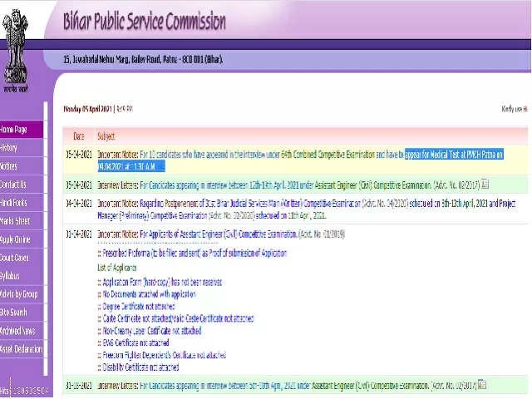Open Asset Declaration page
The width and height of the screenshot is (532, 399).
(x=22, y=349)
